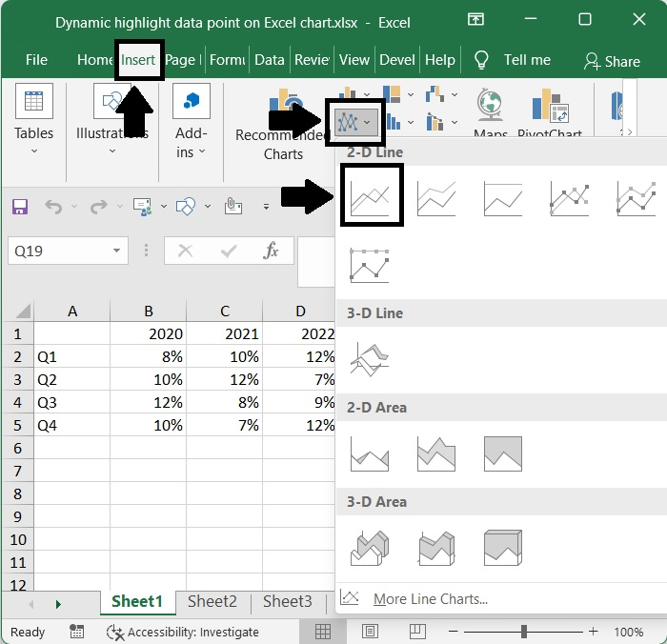The width and height of the screenshot is (667, 644).
Task: Click the zoom slider in the status bar
Action: click(x=523, y=632)
